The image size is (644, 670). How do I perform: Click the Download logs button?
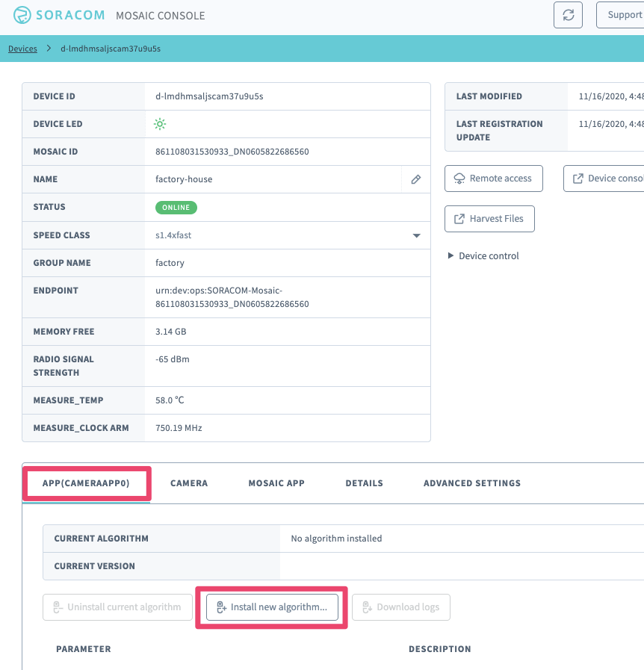(x=401, y=607)
